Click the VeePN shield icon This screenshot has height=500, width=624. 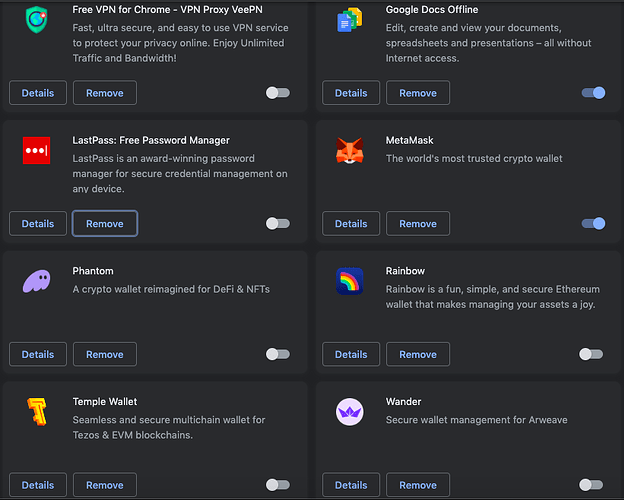pos(37,20)
